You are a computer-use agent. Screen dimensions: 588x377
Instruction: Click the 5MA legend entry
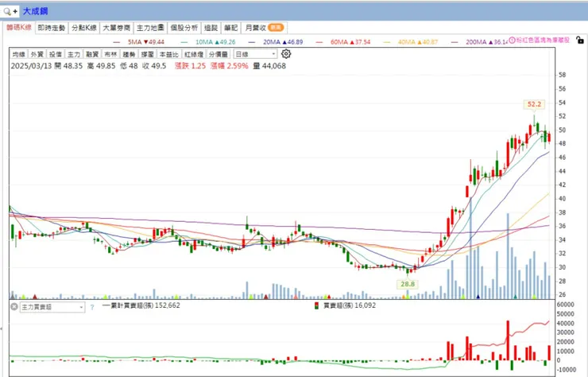click(139, 42)
